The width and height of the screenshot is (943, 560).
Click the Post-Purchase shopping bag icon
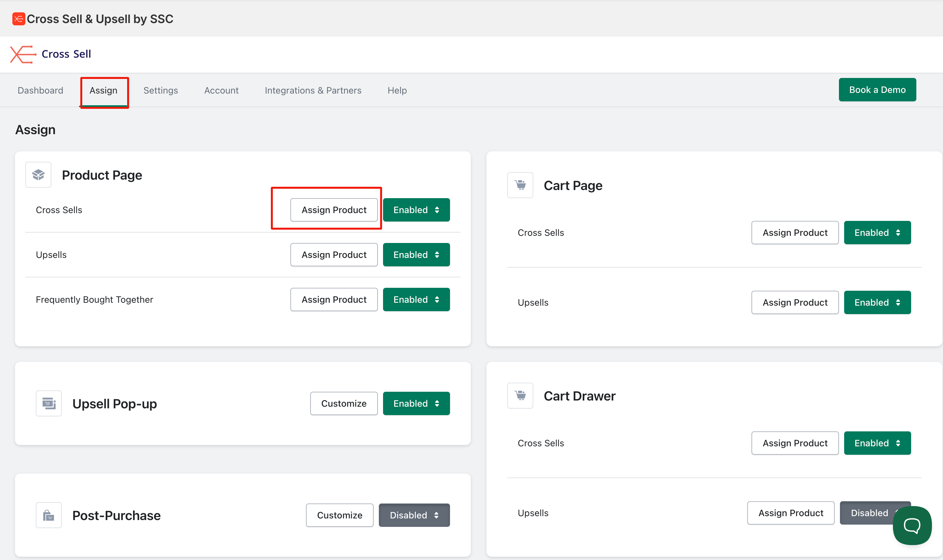point(49,515)
